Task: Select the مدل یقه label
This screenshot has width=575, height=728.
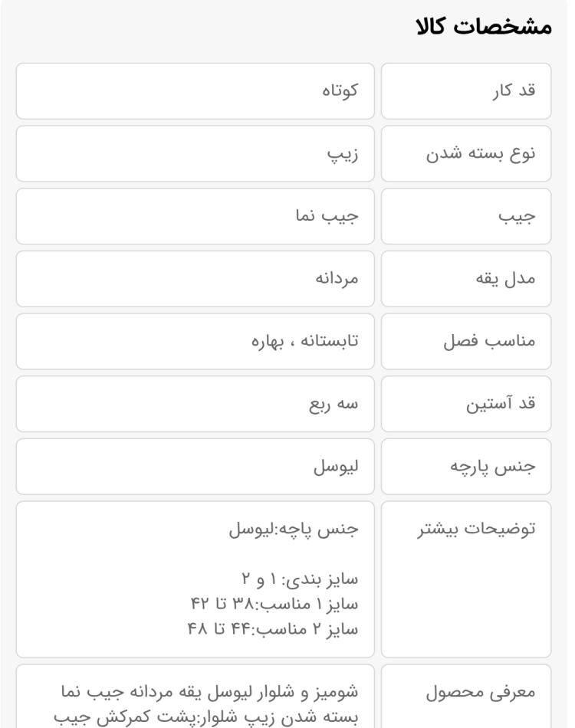Action: 505,279
